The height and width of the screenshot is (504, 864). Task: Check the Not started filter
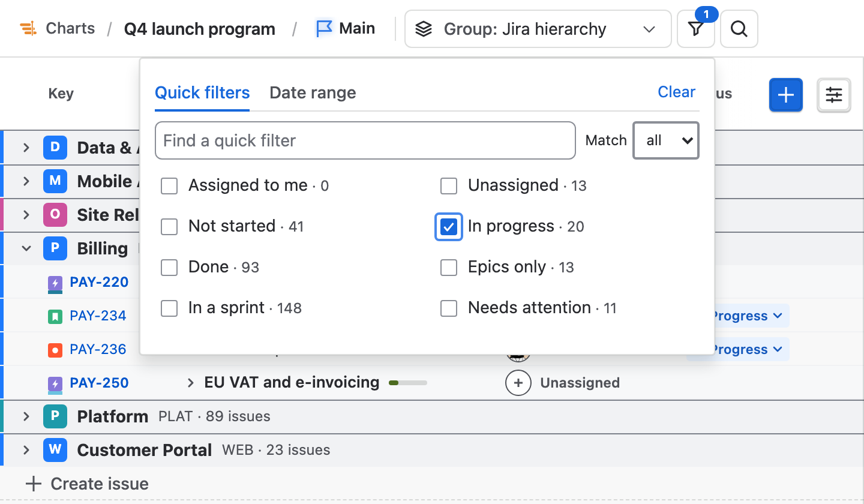[x=169, y=227]
